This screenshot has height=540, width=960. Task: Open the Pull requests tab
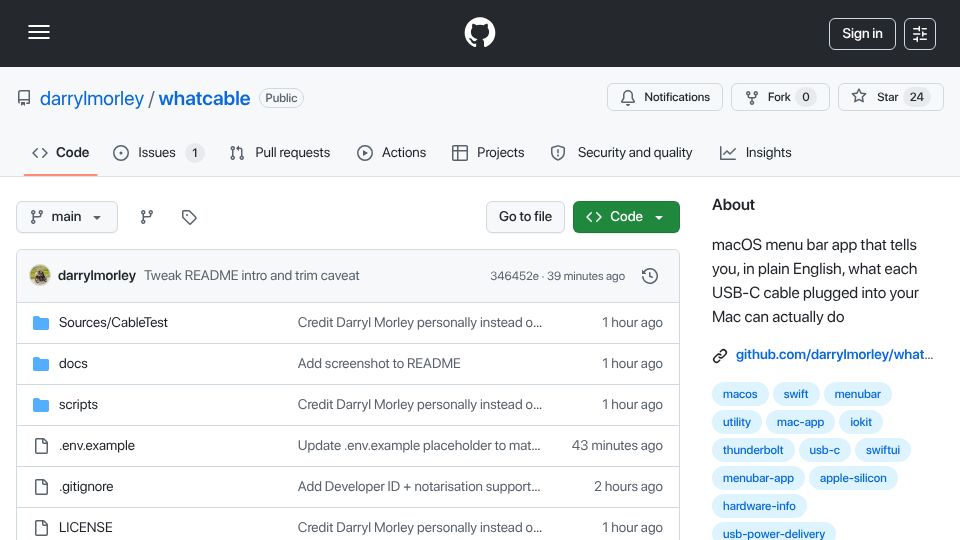(x=280, y=152)
